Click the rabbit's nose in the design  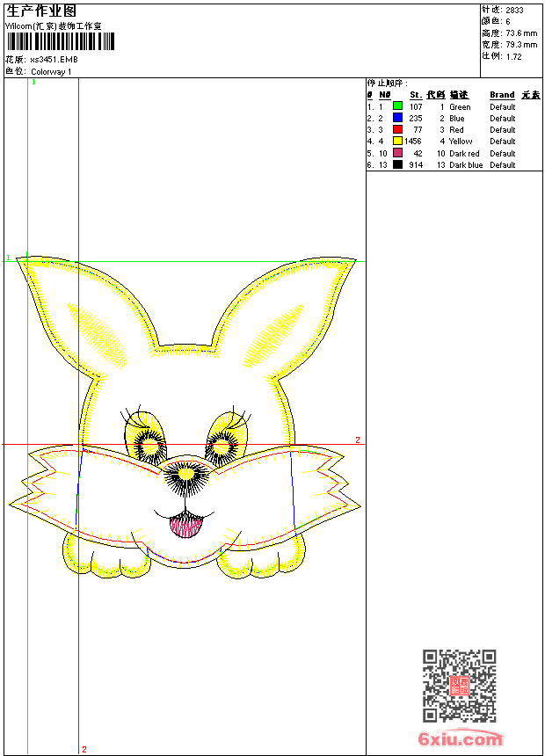185,475
